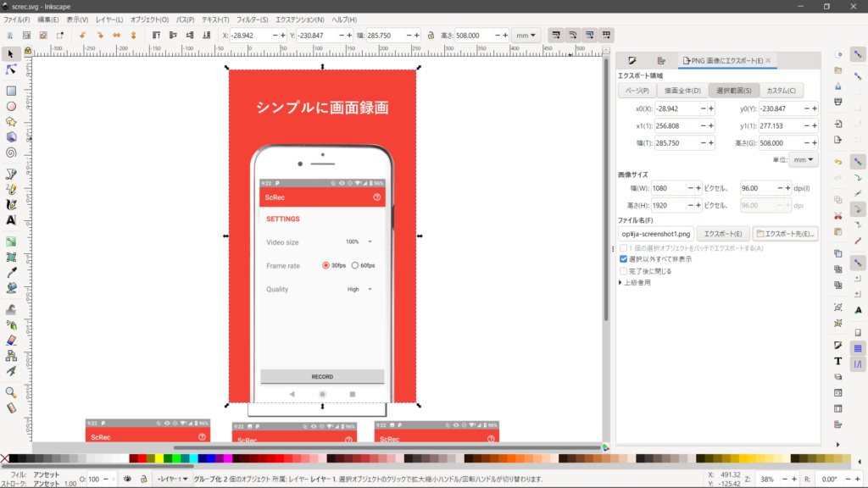The height and width of the screenshot is (488, 868).
Task: Increase export image 幅(W) pixel value
Action: tap(698, 189)
